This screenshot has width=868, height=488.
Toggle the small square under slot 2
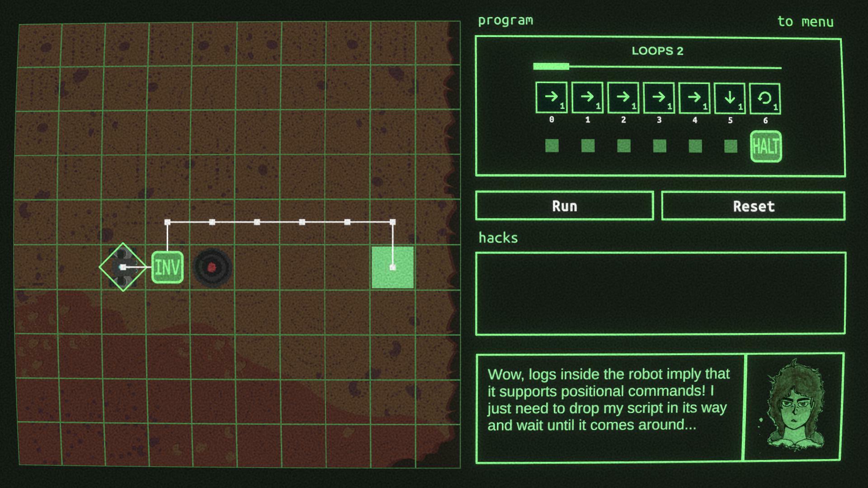[x=623, y=145]
